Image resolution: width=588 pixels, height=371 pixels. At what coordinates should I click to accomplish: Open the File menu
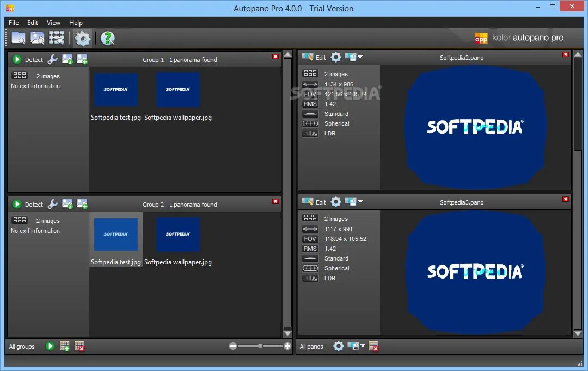(x=14, y=22)
